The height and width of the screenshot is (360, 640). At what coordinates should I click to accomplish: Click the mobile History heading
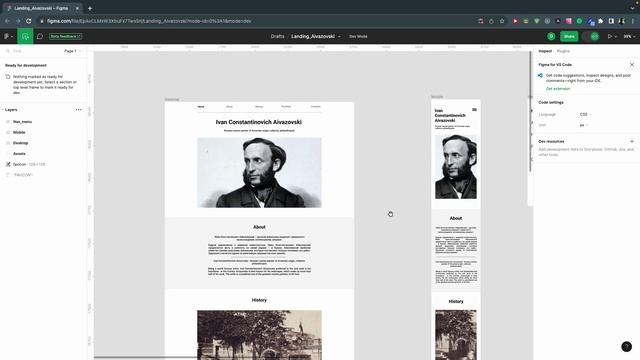coord(456,301)
